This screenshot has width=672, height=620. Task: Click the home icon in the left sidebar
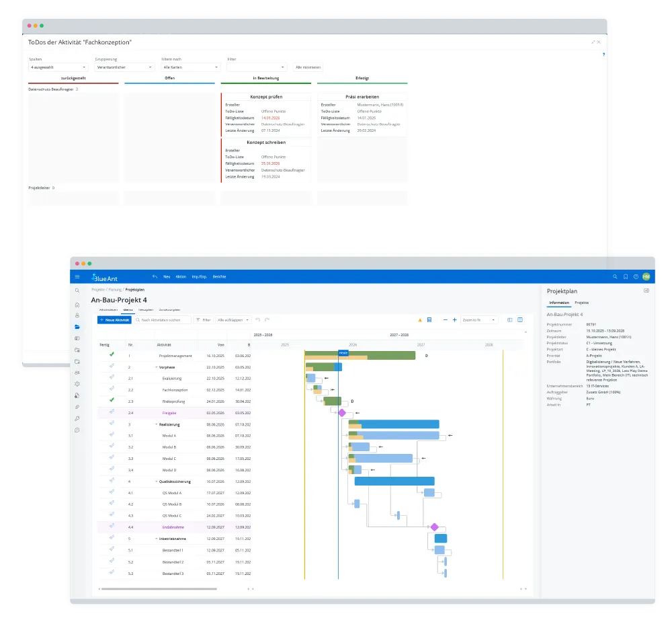[x=77, y=305]
